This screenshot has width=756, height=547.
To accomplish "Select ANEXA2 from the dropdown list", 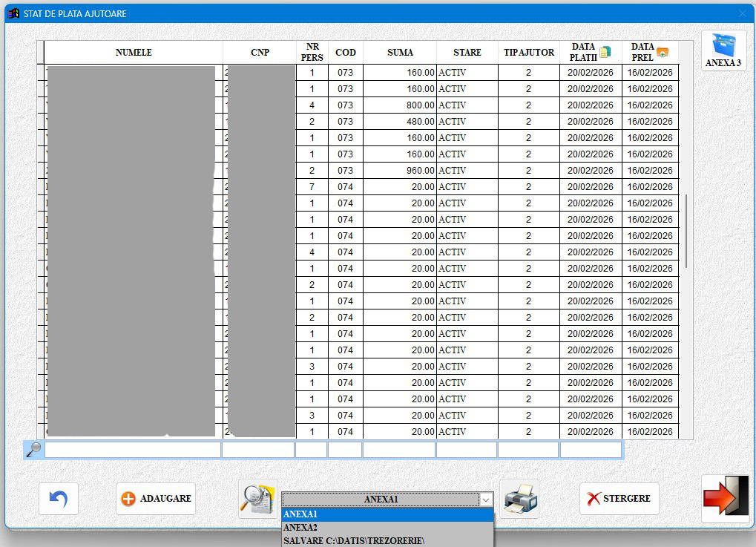I will 386,528.
